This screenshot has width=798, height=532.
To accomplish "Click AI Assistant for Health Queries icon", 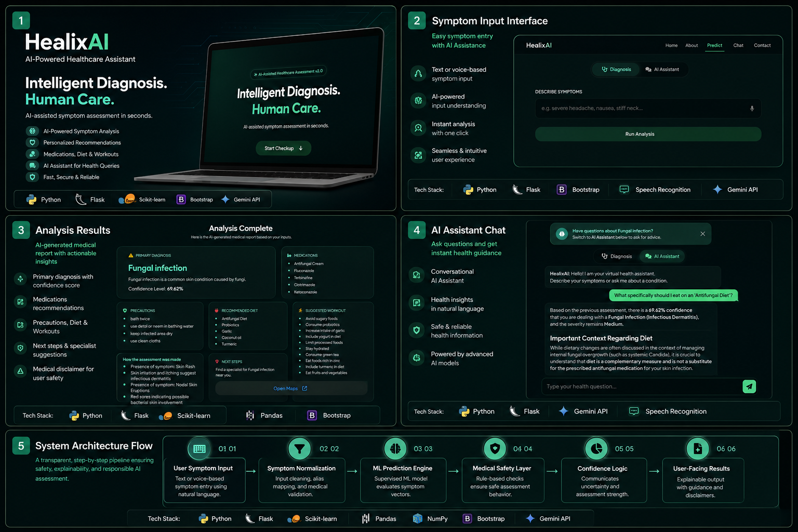I will pyautogui.click(x=32, y=165).
